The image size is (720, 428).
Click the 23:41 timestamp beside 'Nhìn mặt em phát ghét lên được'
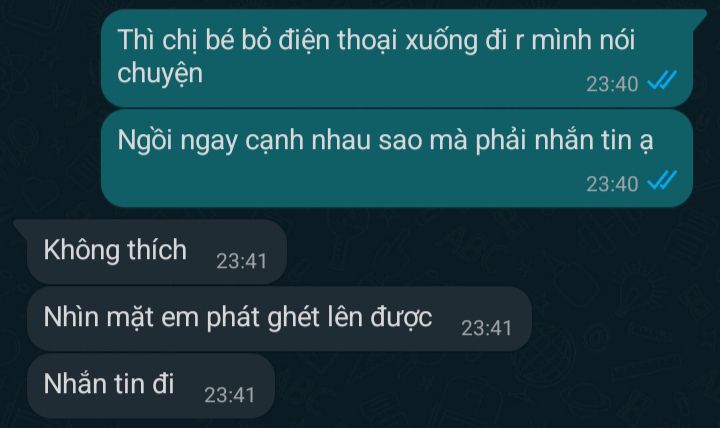pos(486,328)
